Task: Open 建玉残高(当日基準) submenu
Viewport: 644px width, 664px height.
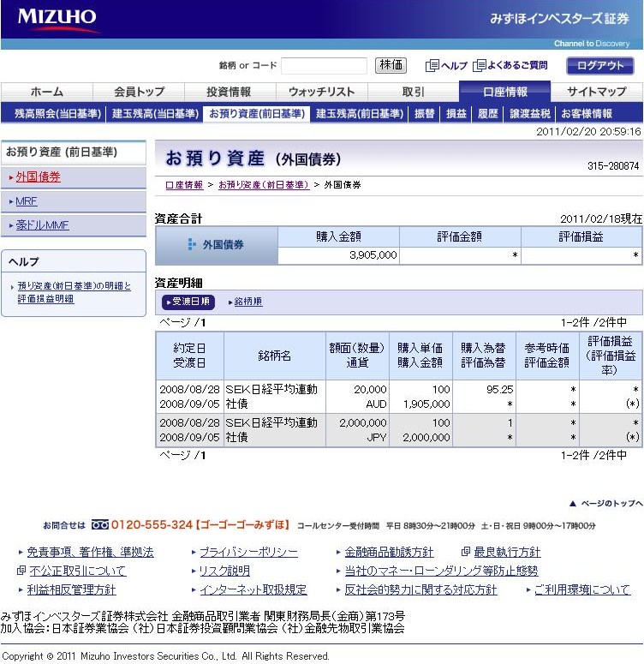Action: click(155, 113)
